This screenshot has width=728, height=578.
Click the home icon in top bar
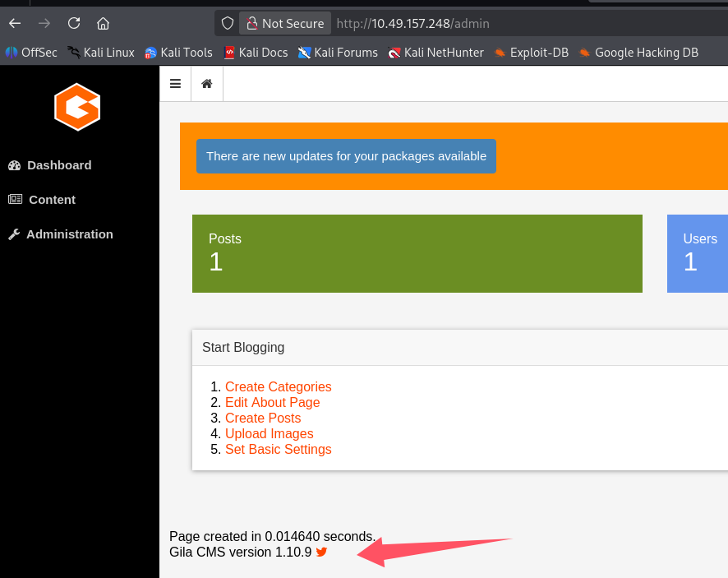(207, 84)
